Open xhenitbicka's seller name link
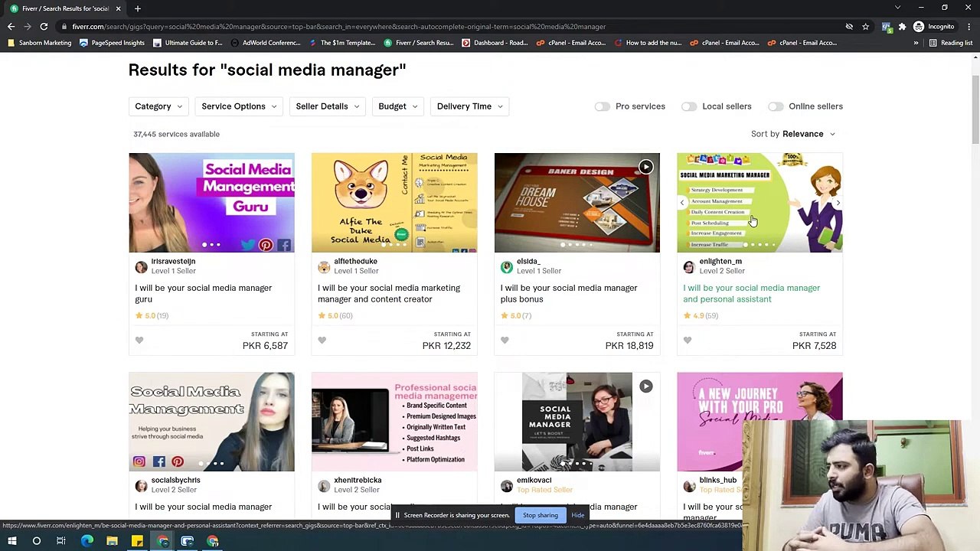 pyautogui.click(x=358, y=480)
